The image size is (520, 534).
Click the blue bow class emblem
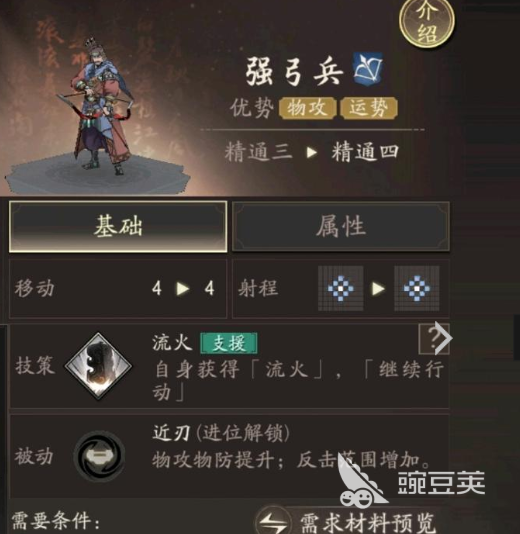click(x=368, y=69)
